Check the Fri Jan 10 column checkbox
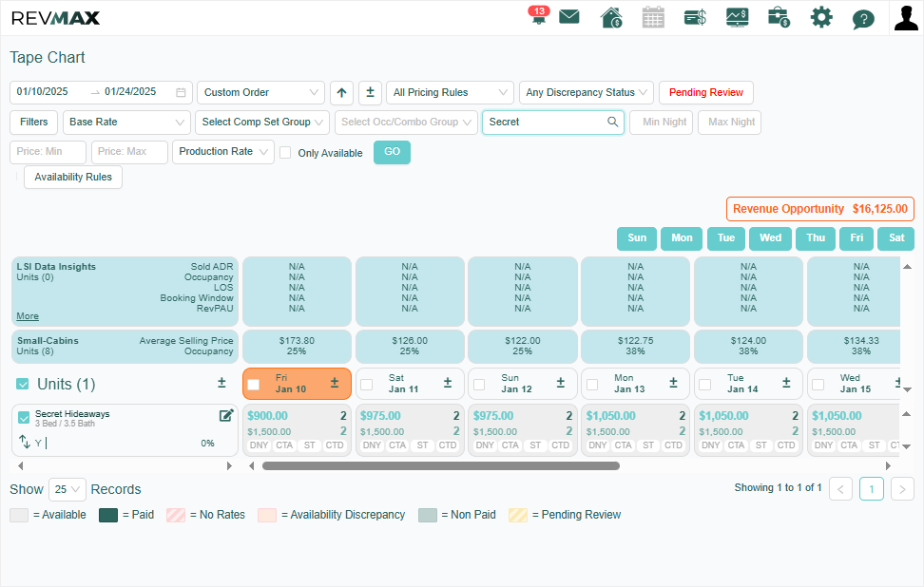The image size is (924, 587). 254,385
